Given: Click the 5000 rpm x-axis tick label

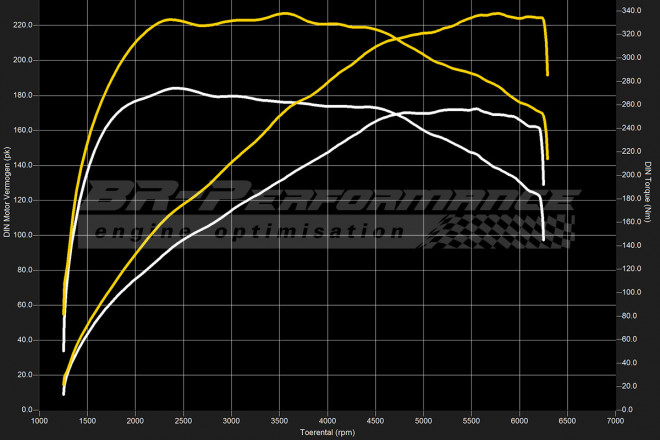Looking at the screenshot, I should coord(423,421).
